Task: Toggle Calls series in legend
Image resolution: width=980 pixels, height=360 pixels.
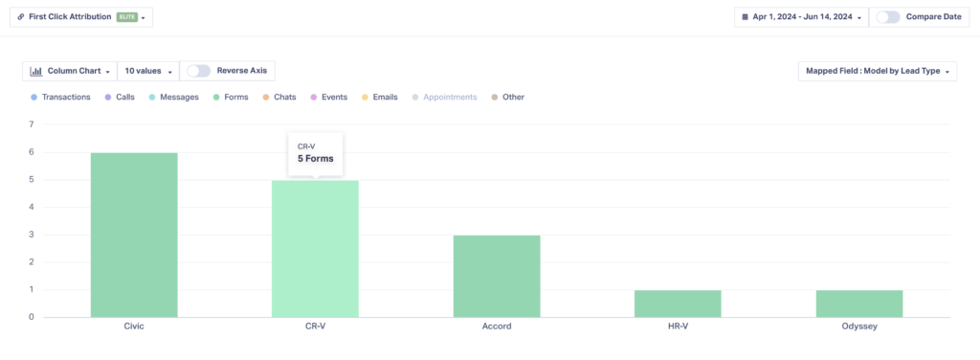Action: coord(120,98)
